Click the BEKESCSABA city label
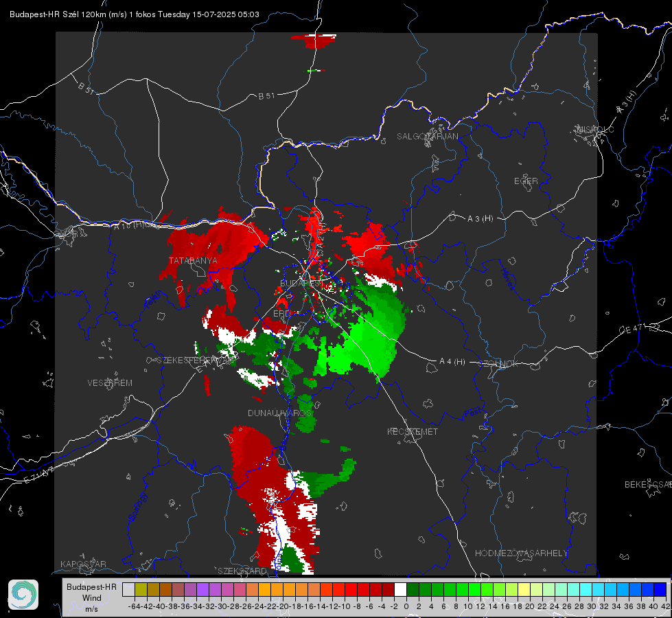This screenshot has height=618, width=672. [x=648, y=485]
